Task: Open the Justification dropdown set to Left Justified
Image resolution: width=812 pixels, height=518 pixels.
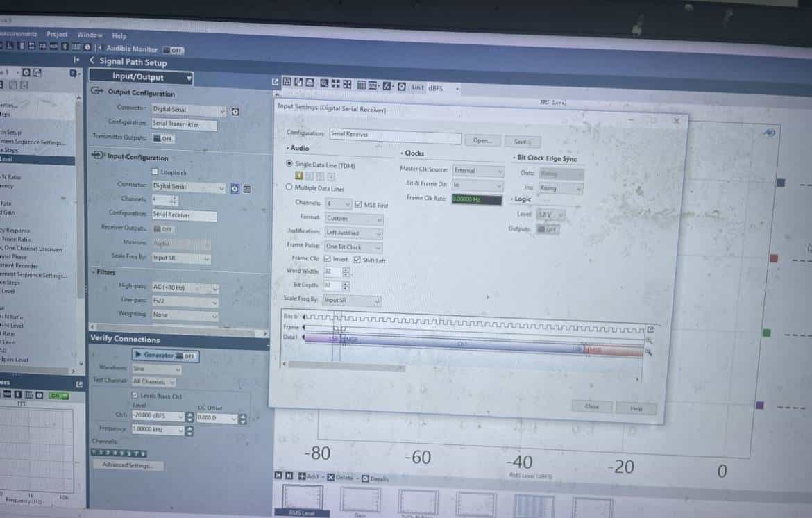Action: 353,232
